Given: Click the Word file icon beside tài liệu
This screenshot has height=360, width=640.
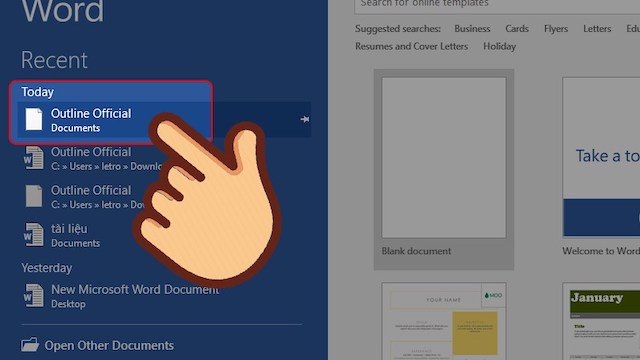Looking at the screenshot, I should coord(33,235).
